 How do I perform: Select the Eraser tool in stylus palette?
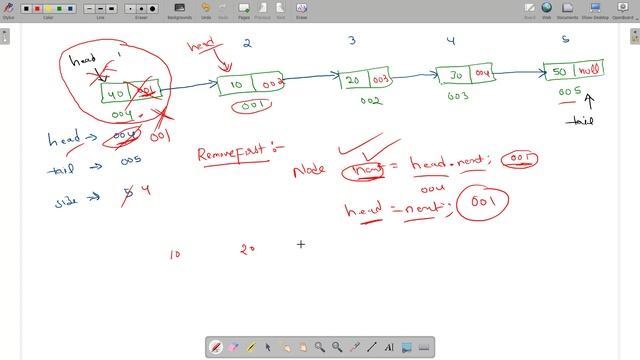pos(233,347)
